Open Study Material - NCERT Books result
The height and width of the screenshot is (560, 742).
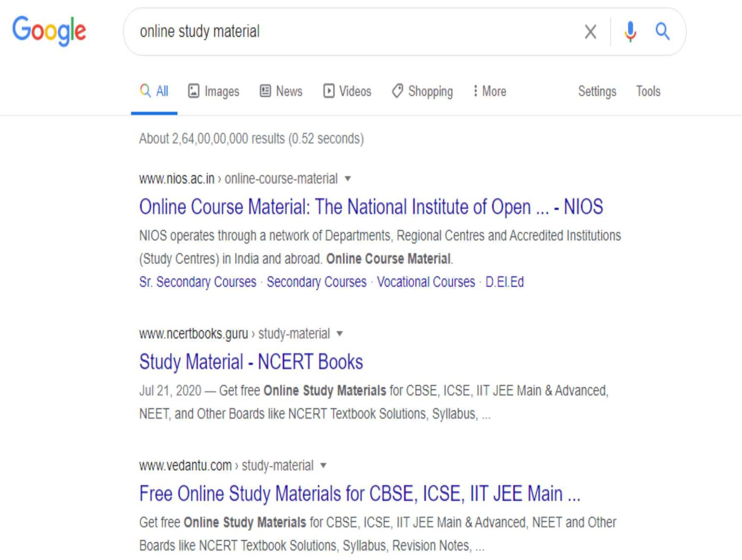point(251,362)
